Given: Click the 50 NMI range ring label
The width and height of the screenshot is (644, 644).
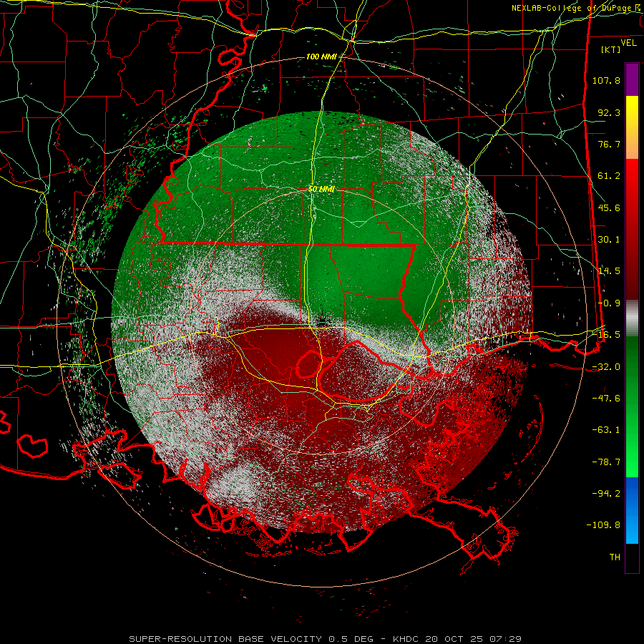Looking at the screenshot, I should [321, 190].
